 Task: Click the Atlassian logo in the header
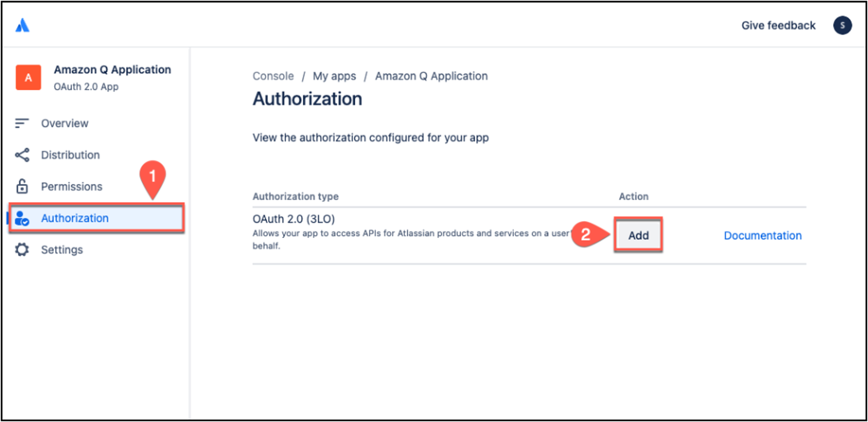click(x=22, y=25)
